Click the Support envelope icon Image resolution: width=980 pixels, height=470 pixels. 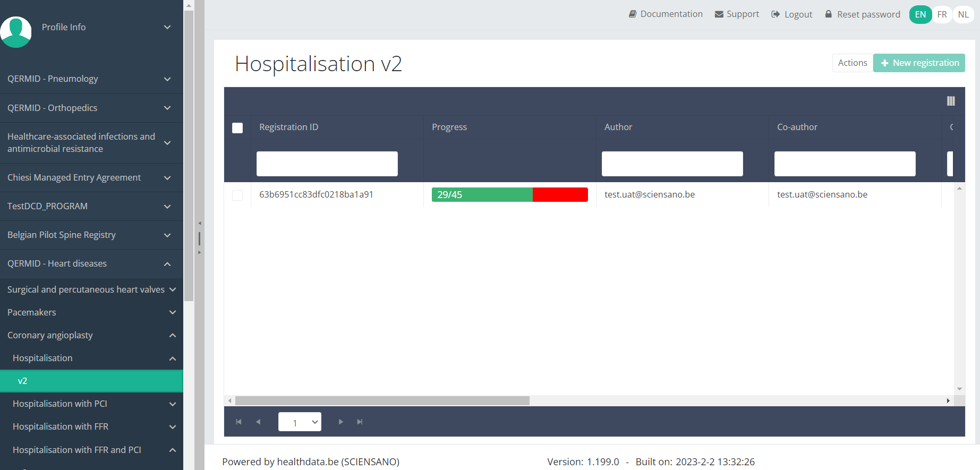point(719,14)
